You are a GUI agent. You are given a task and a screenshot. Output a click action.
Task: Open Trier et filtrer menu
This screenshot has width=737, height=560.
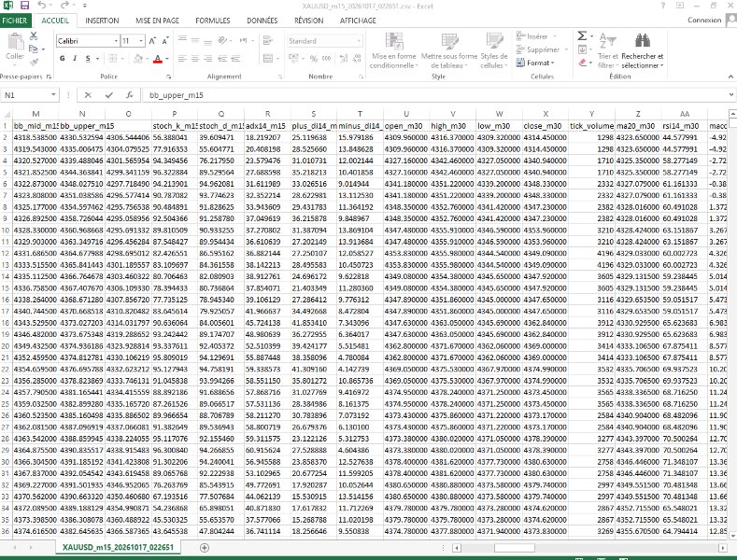608,50
